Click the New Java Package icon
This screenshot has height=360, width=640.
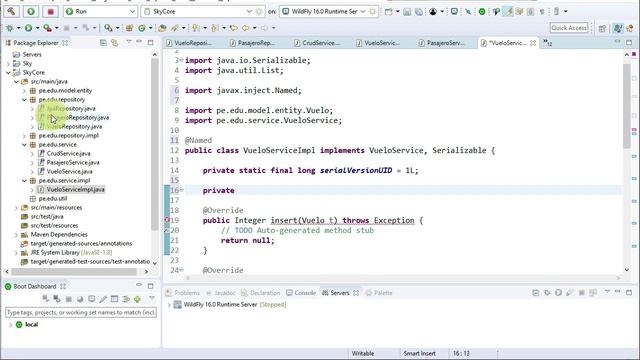tap(129, 28)
